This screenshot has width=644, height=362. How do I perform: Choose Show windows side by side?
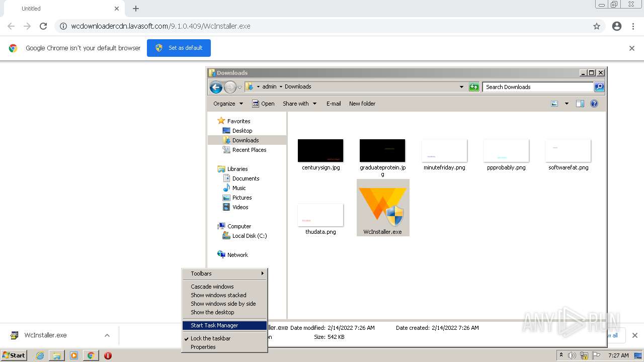pyautogui.click(x=224, y=304)
